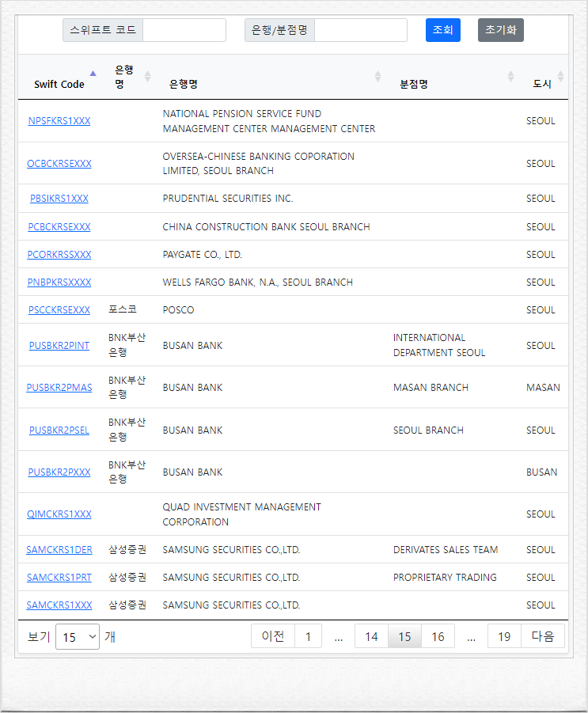
Task: Click the 도시 column header label
Action: coord(542,85)
